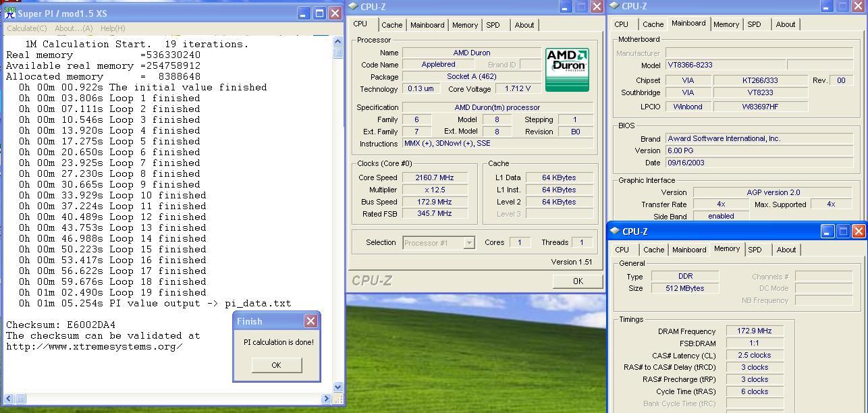Open the Calculate(C) menu in Super PI
868x413 pixels.
click(x=27, y=28)
